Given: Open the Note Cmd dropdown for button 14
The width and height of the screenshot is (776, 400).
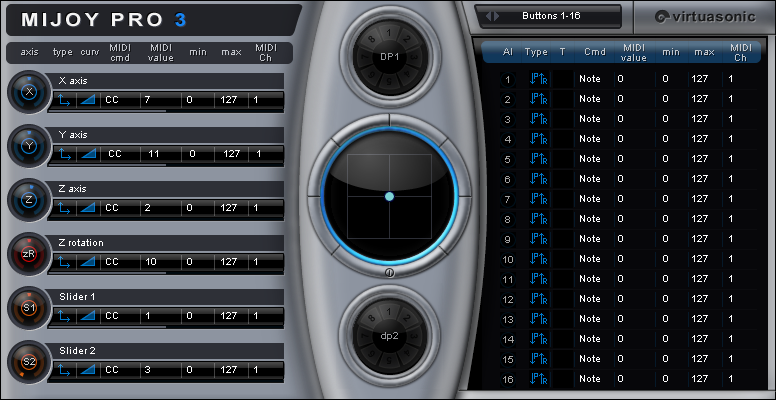Looking at the screenshot, I should pos(594,339).
